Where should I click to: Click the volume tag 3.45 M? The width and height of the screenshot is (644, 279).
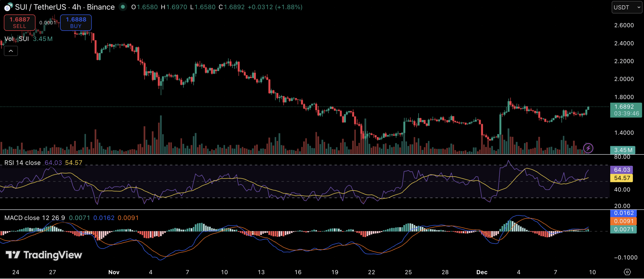point(623,150)
